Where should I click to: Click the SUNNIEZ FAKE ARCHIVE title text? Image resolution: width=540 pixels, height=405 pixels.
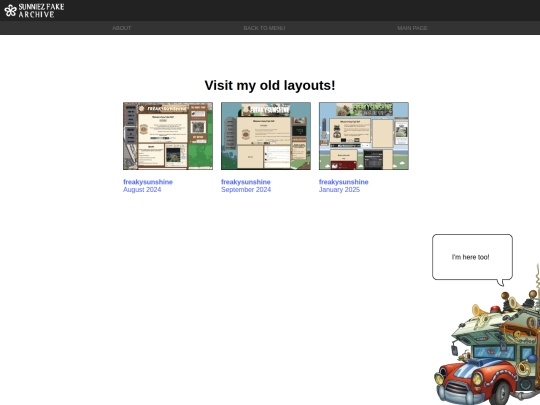(41, 11)
